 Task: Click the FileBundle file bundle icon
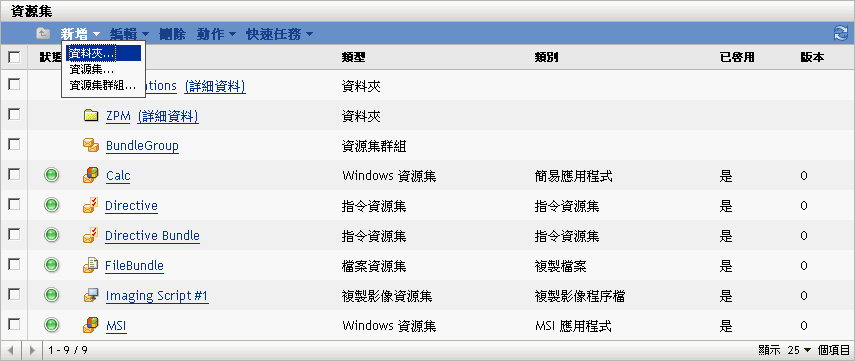91,266
